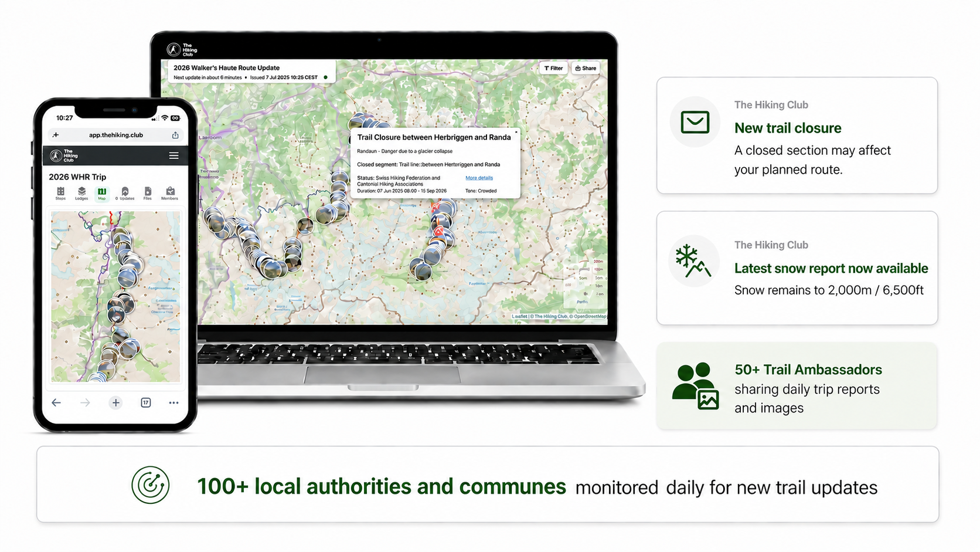The image size is (980, 552).
Task: Click the Trail Closure popup heading
Action: click(434, 137)
